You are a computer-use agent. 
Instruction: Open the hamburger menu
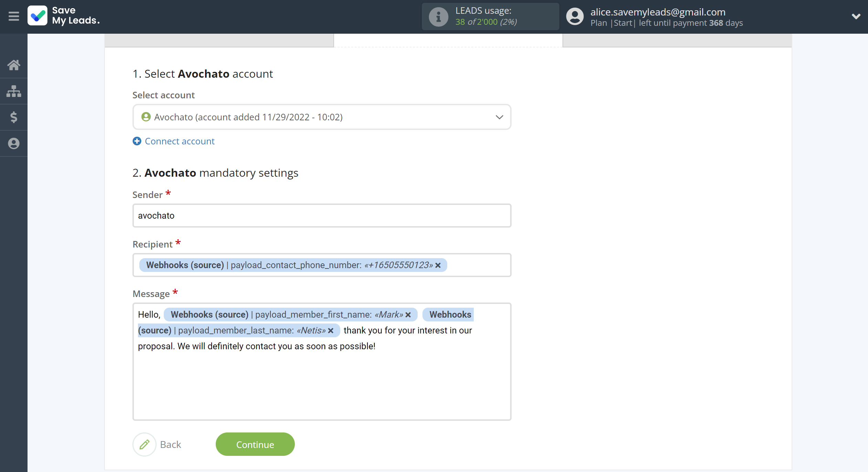point(14,16)
